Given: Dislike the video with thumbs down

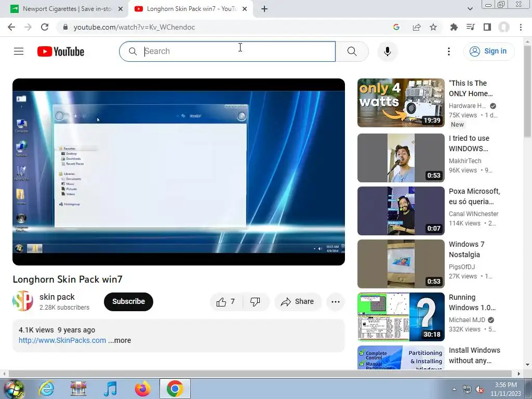Looking at the screenshot, I should (x=255, y=302).
